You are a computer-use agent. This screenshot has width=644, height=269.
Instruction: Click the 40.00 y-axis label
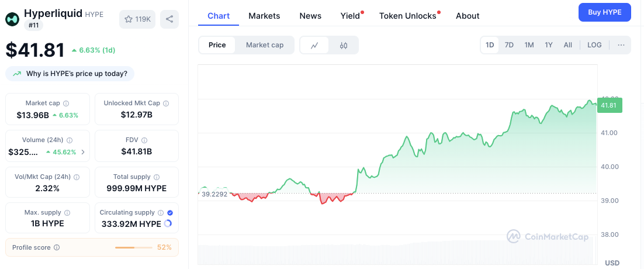(610, 167)
